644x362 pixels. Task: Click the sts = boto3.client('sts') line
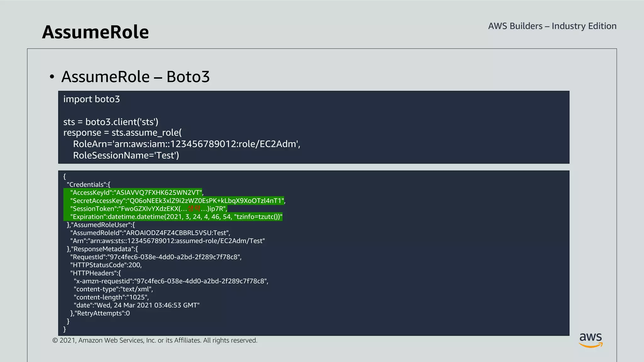click(111, 122)
